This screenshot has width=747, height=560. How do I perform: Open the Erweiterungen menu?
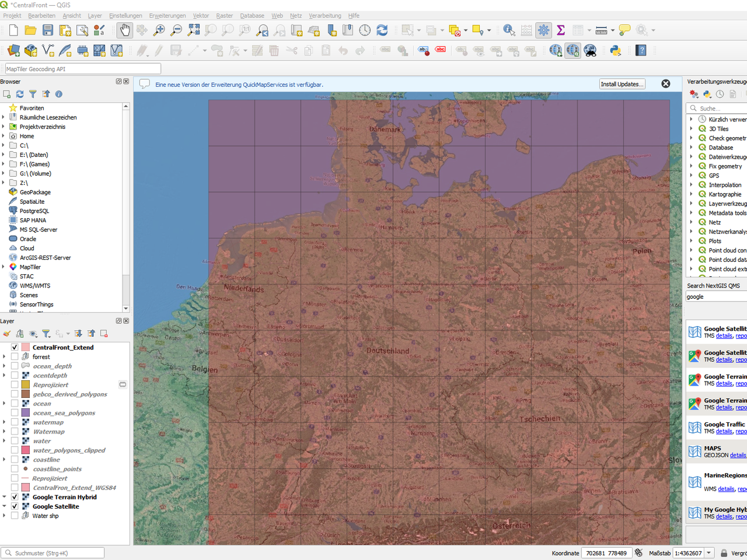(x=167, y=16)
